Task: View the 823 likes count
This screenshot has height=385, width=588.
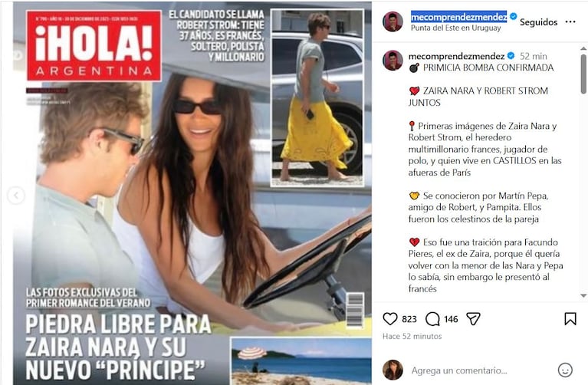Action: coord(409,319)
